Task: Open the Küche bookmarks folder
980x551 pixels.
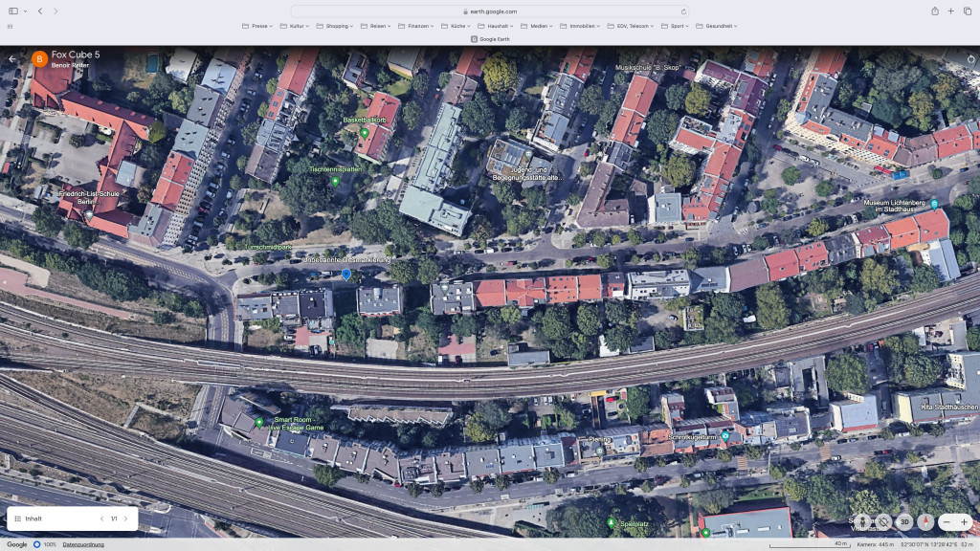Action: coord(456,26)
